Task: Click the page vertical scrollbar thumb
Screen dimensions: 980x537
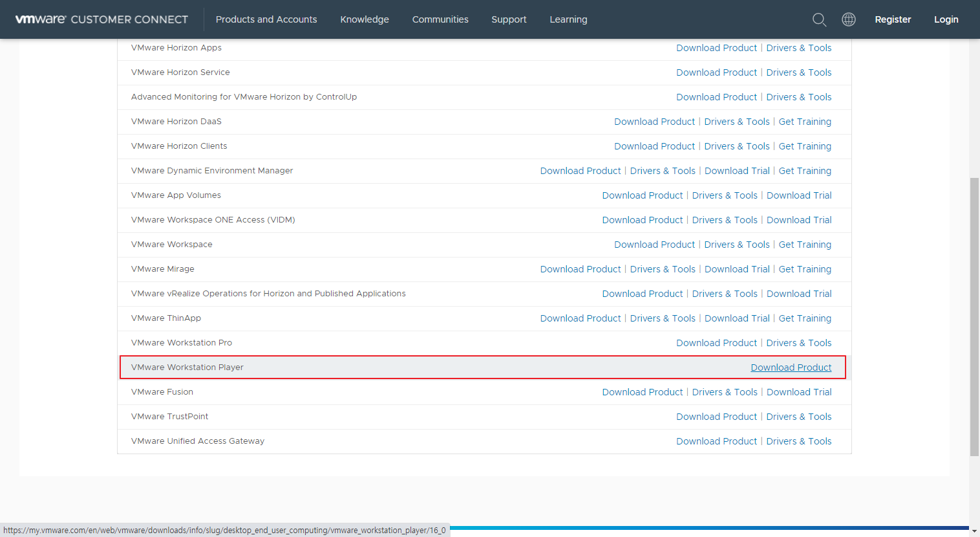Action: tap(974, 317)
